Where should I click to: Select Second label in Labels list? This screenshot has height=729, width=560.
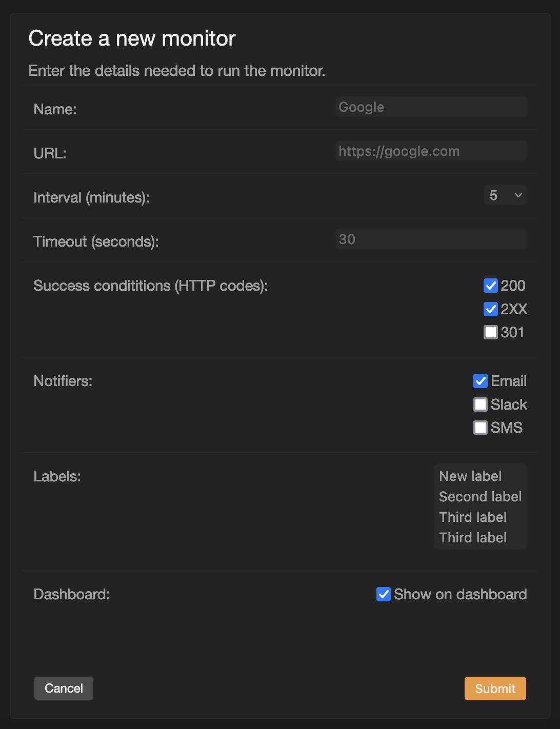click(x=480, y=496)
